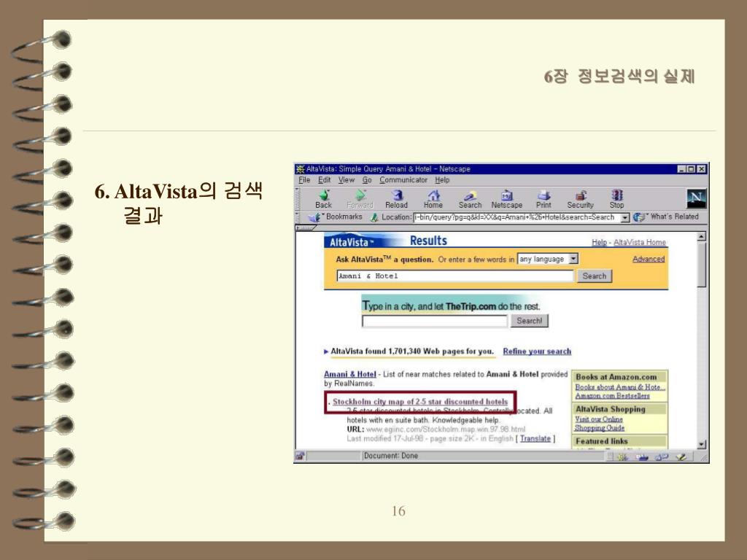Click the Books at Amazon.com heading

pos(616,377)
